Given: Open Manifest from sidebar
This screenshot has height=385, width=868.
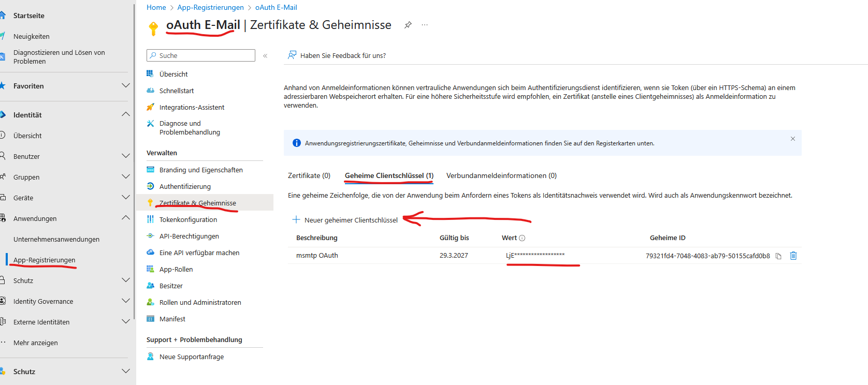Looking at the screenshot, I should coord(172,319).
